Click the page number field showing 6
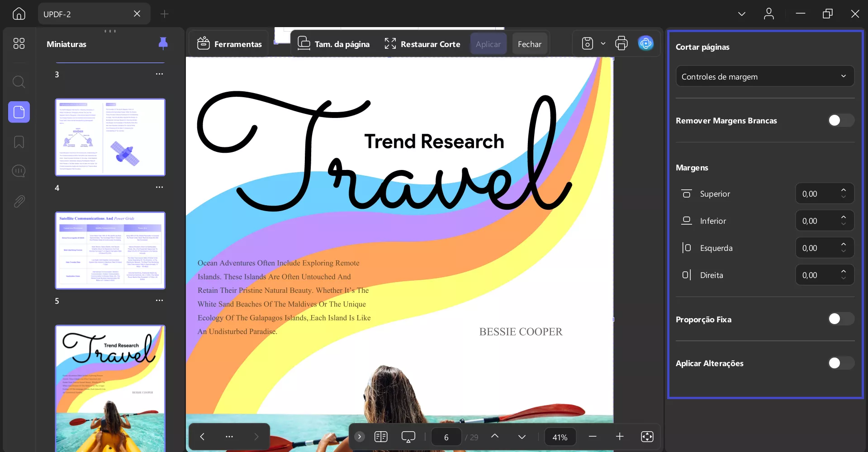 pyautogui.click(x=446, y=437)
